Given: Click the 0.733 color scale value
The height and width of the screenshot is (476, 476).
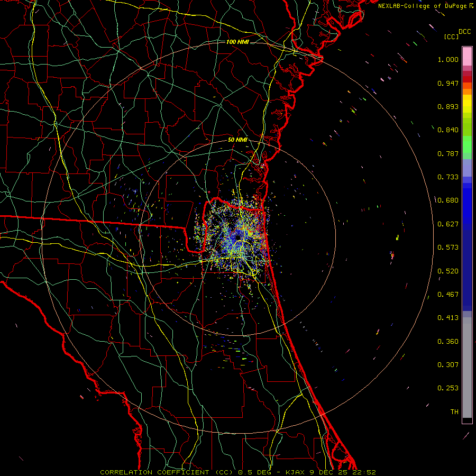Looking at the screenshot, I should pos(448,177).
